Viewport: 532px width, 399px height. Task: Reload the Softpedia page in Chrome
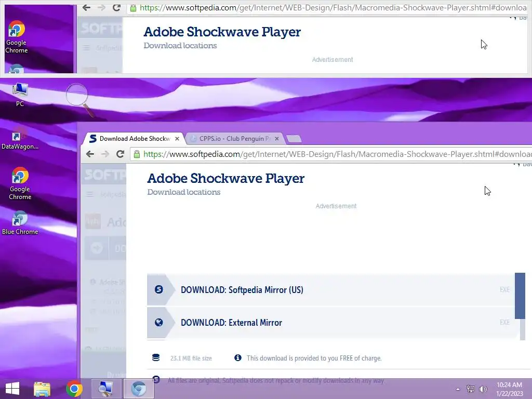tap(120, 154)
